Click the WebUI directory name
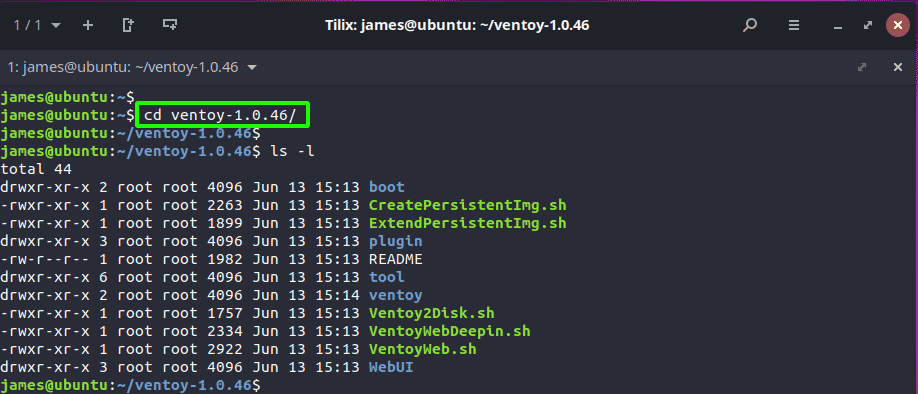The width and height of the screenshot is (918, 394). 391,368
